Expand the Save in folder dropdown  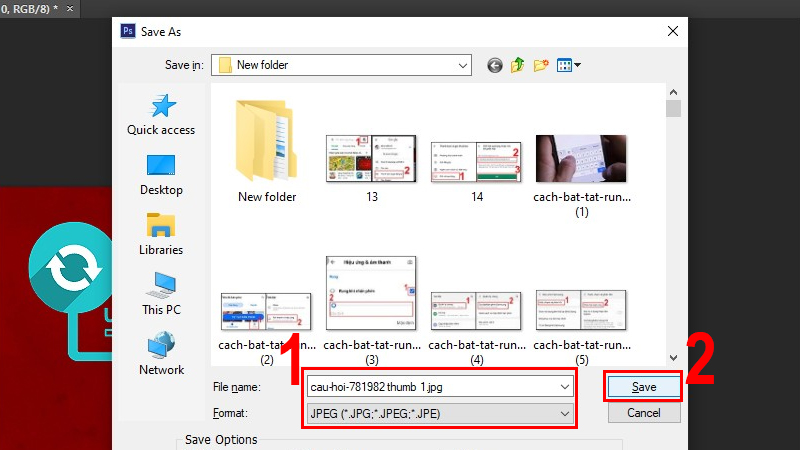click(462, 65)
